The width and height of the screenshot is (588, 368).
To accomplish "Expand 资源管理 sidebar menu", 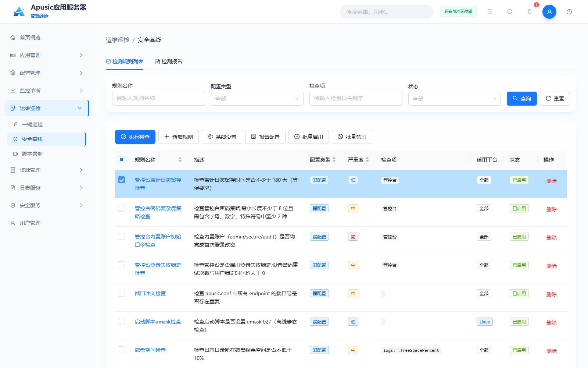I will (x=47, y=170).
